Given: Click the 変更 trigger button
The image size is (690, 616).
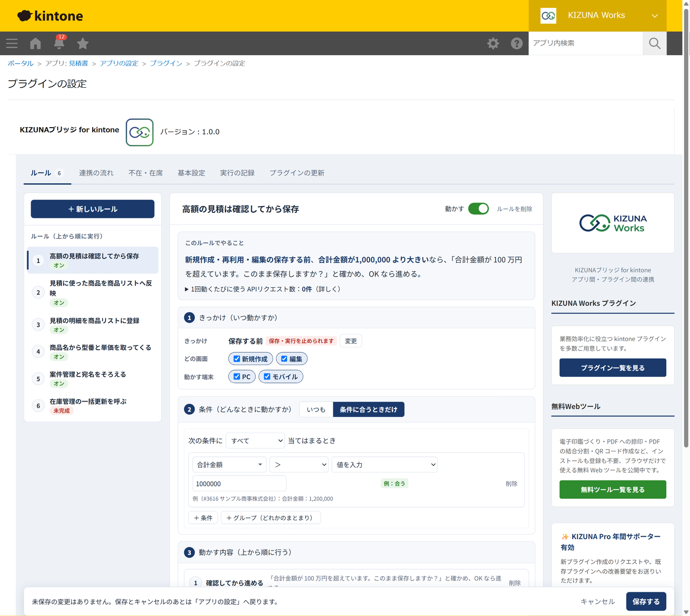Looking at the screenshot, I should [x=351, y=341].
